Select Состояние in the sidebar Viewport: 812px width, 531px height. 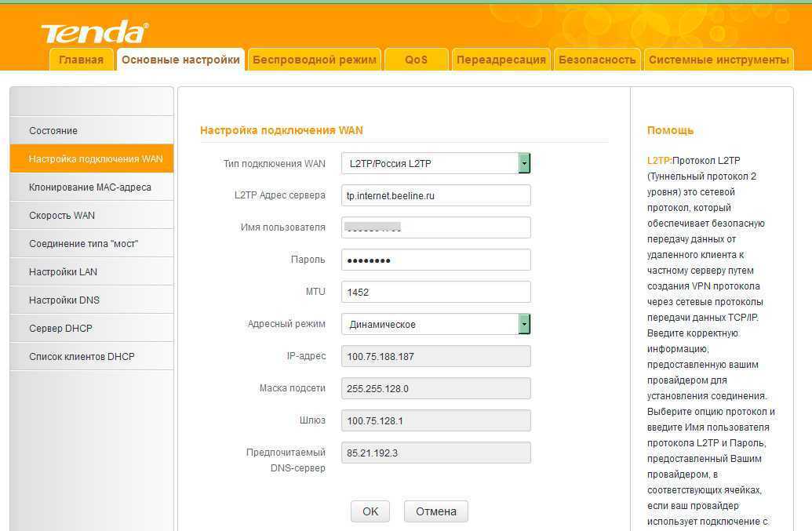point(92,130)
